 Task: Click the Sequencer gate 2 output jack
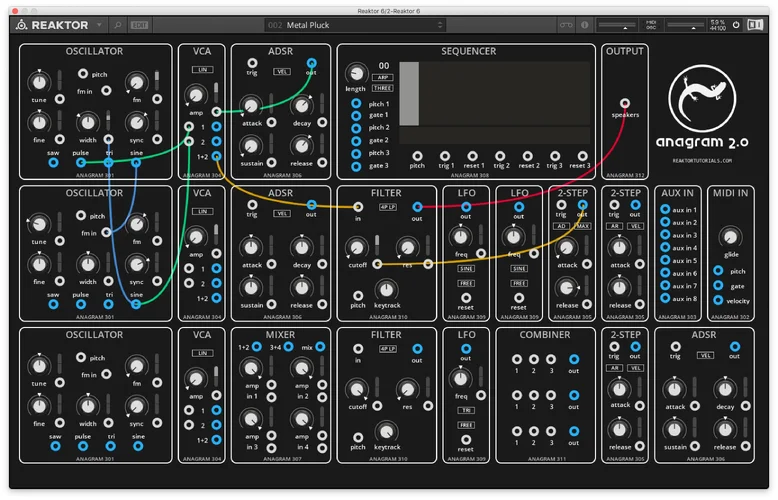[356, 141]
